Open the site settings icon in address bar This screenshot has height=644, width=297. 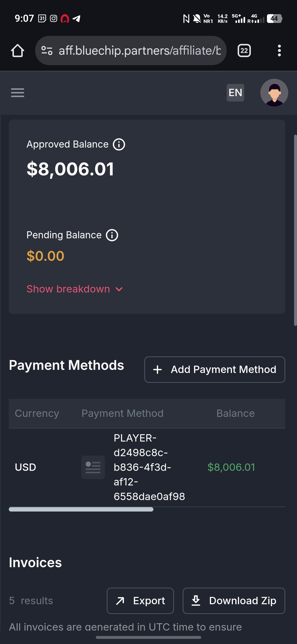(47, 51)
